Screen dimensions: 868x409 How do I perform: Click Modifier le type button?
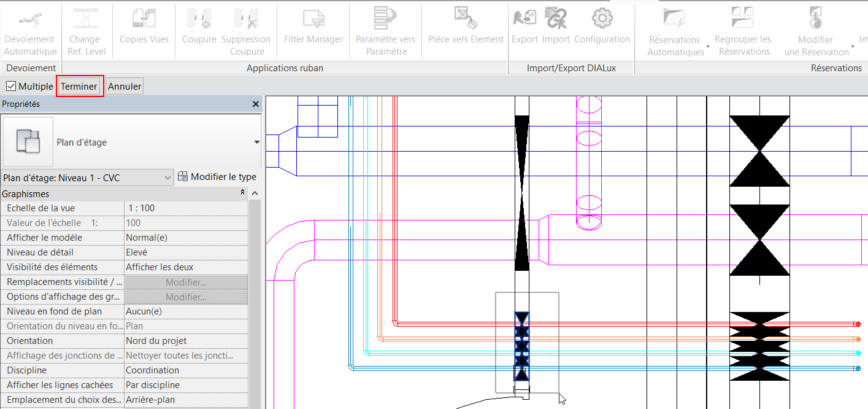217,177
